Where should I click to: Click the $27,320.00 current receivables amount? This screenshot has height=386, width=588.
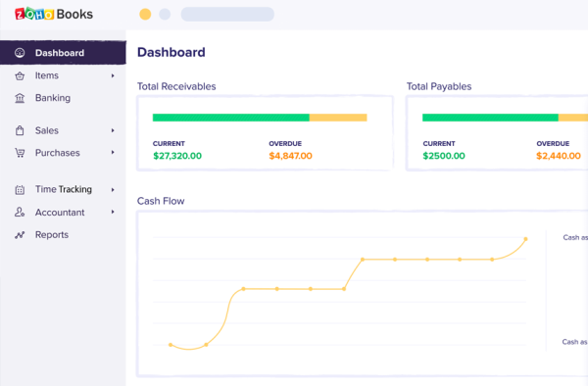click(177, 156)
